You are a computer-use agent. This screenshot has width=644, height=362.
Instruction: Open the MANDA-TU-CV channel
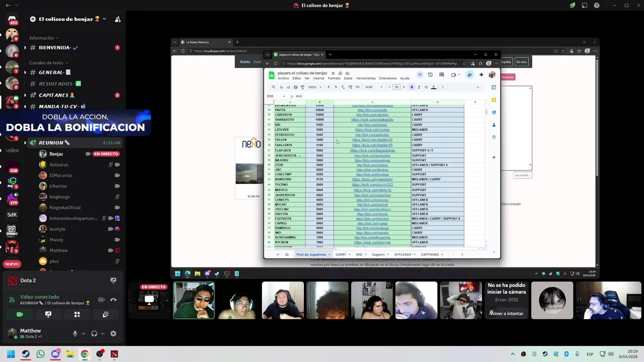pos(74,107)
